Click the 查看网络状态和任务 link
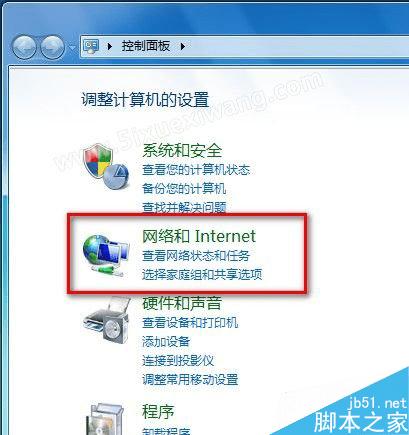 (196, 256)
